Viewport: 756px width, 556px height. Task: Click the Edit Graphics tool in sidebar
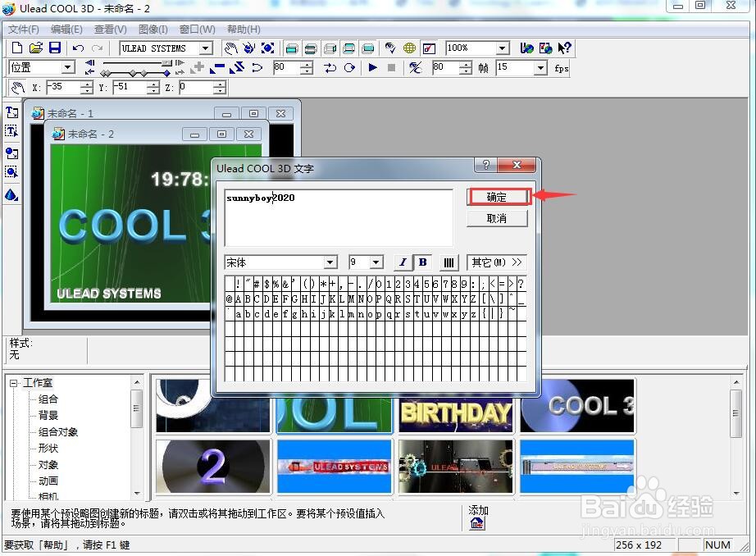click(x=11, y=172)
